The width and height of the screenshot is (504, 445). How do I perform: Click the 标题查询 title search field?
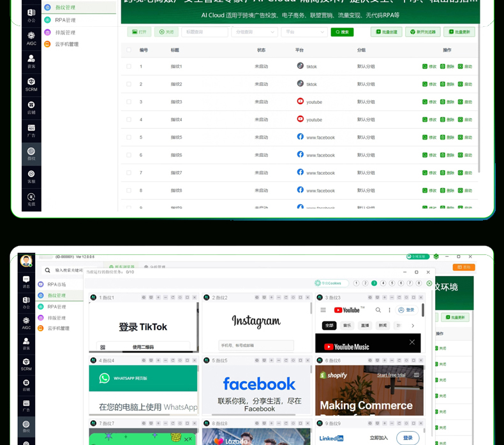tap(205, 32)
